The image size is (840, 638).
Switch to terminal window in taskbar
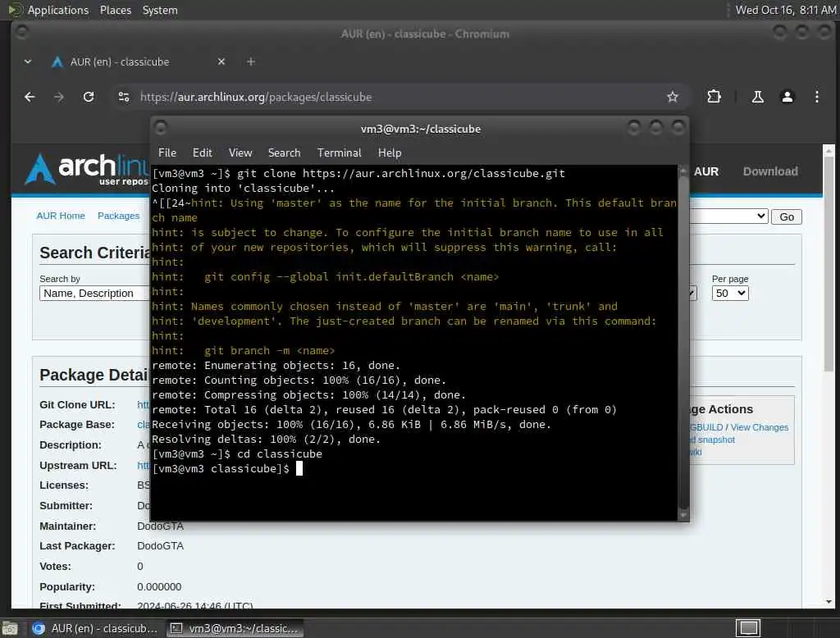point(235,628)
